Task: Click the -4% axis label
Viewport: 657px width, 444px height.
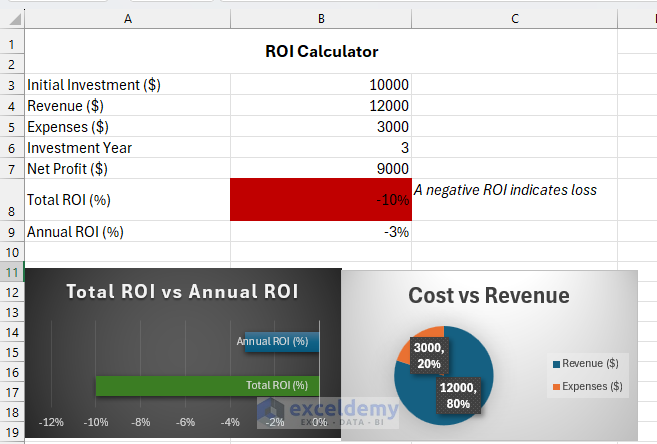Action: pos(230,422)
